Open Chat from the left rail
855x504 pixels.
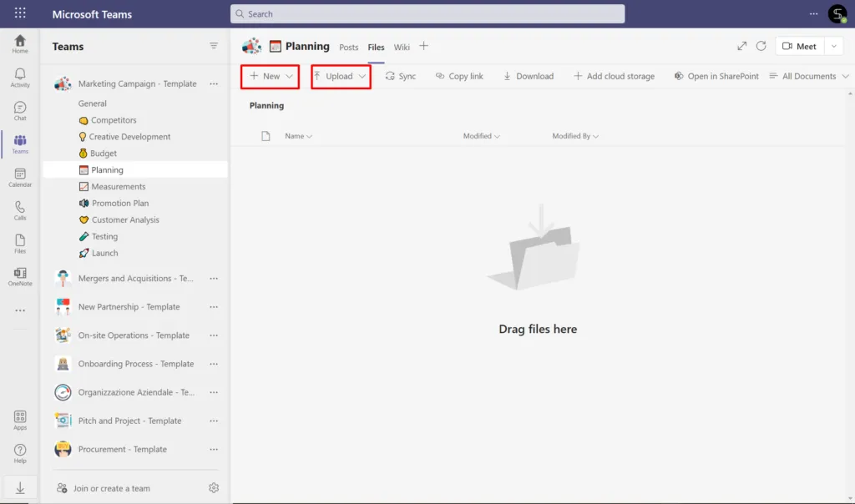pyautogui.click(x=20, y=111)
